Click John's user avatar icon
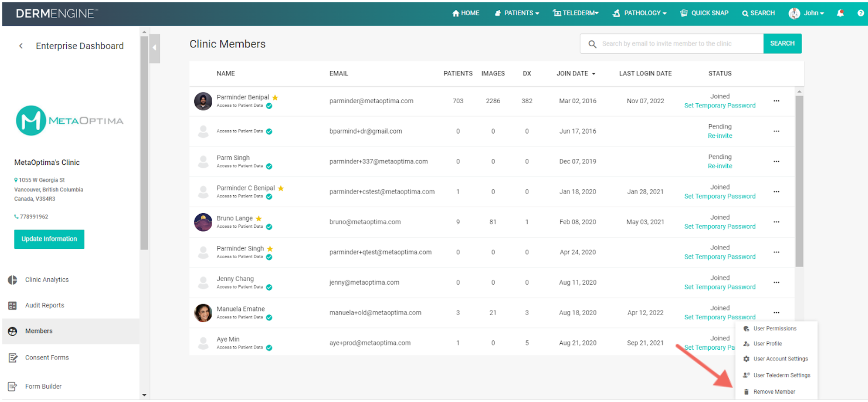Screen dimensions: 868x402 pyautogui.click(x=794, y=13)
